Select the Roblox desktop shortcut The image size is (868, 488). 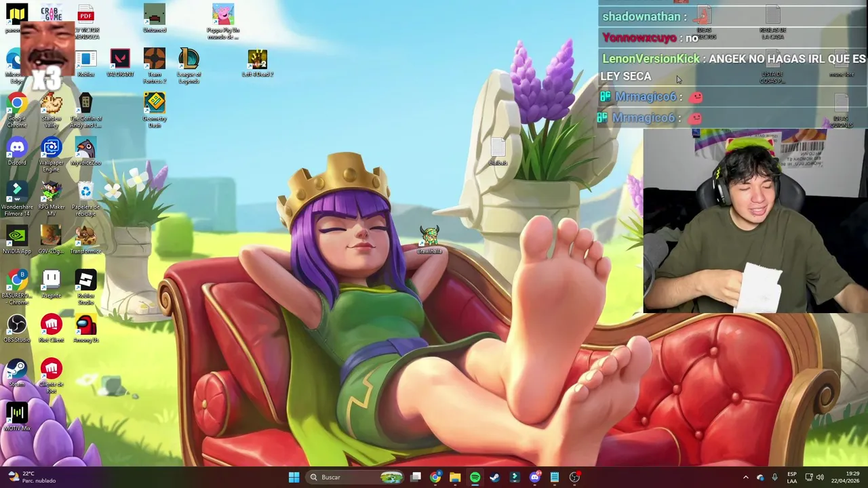(x=85, y=64)
